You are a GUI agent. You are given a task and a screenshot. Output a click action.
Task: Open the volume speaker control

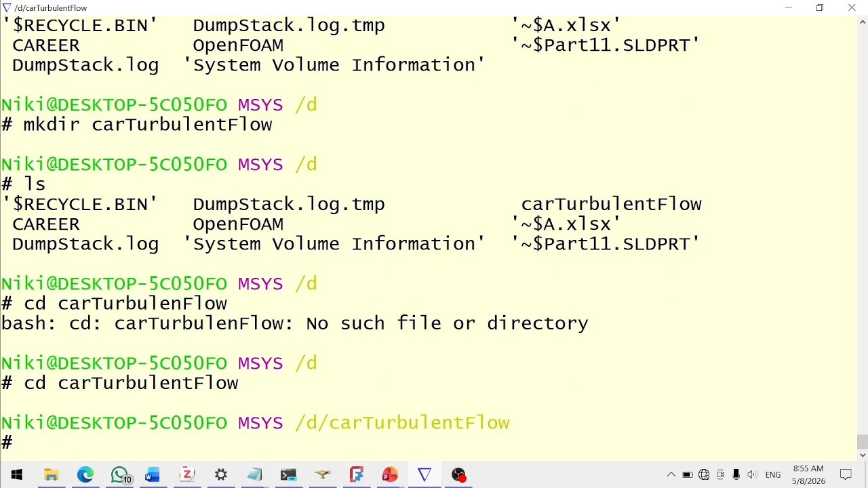tap(752, 474)
